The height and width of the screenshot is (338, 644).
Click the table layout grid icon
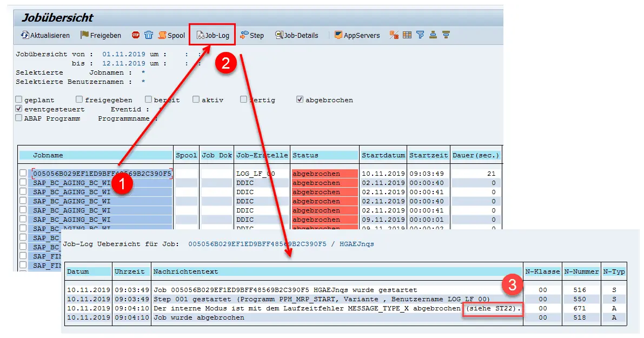click(407, 35)
